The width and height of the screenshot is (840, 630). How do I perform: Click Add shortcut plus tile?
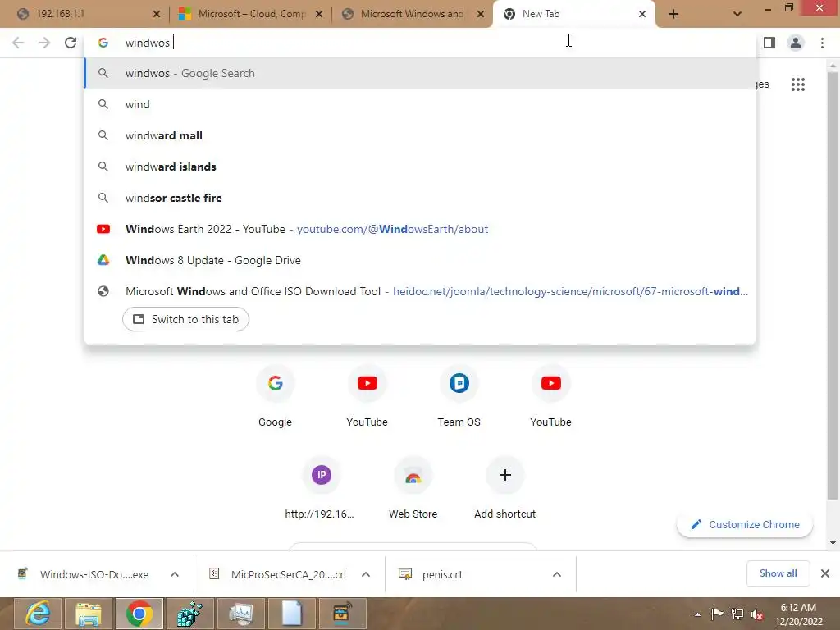504,488
